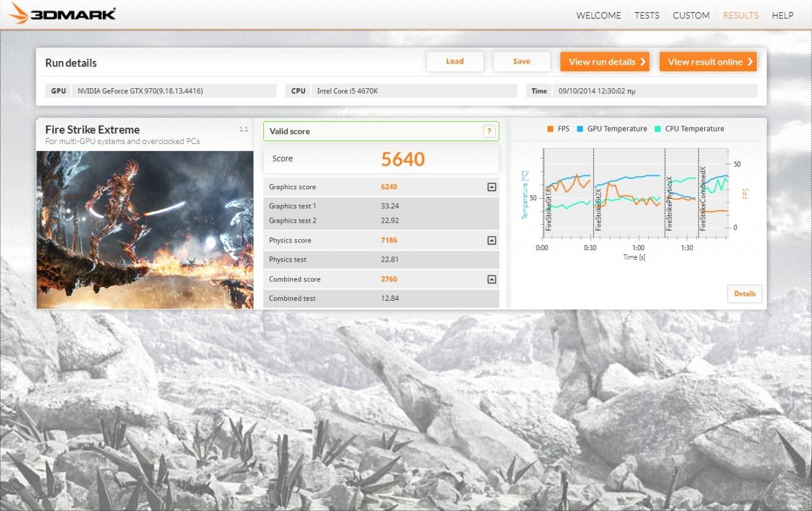Image resolution: width=812 pixels, height=511 pixels.
Task: Click the Fire Strike Extreme title
Action: pyautogui.click(x=93, y=129)
